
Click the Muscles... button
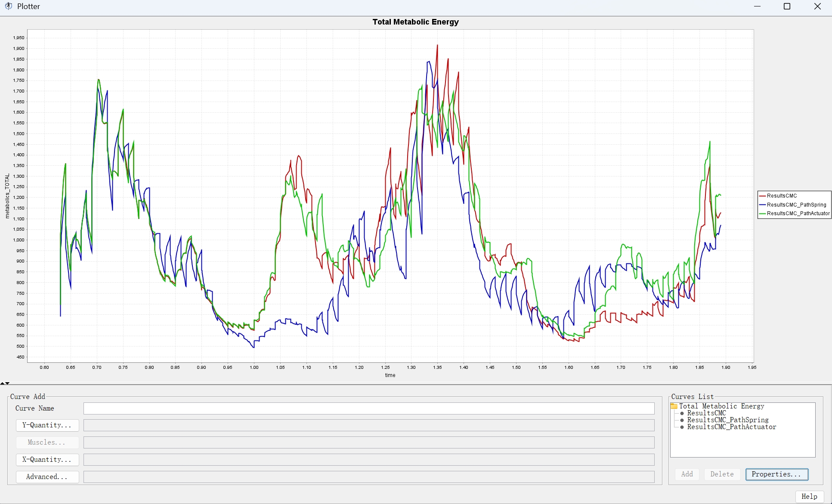coord(47,442)
